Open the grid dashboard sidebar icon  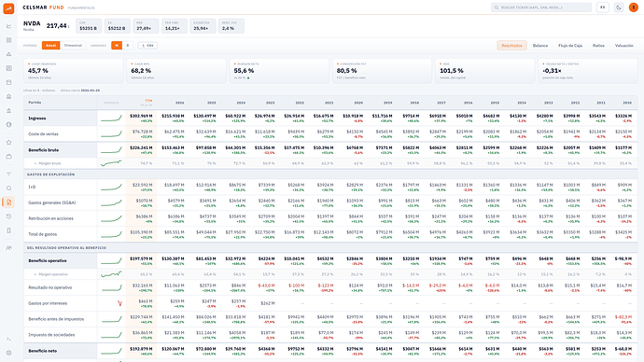(8, 40)
